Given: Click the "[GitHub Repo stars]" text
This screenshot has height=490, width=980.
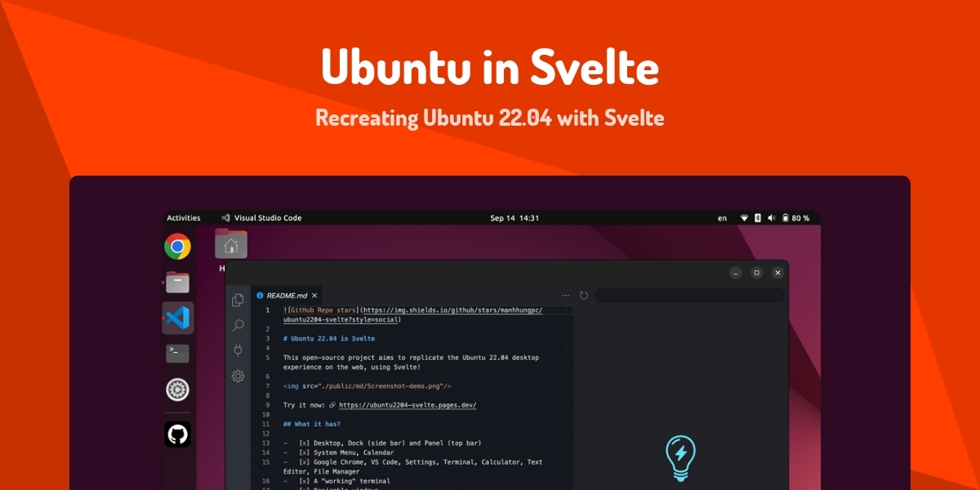Looking at the screenshot, I should (x=322, y=310).
